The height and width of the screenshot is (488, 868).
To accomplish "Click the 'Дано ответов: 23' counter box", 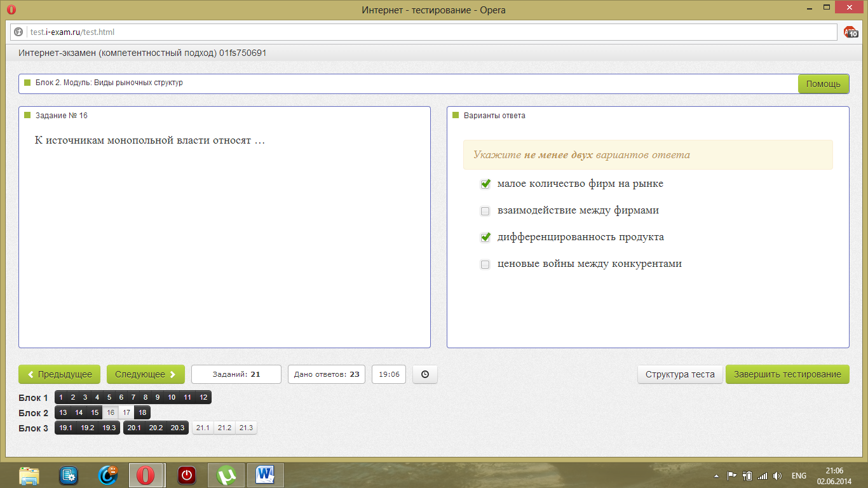I will (x=327, y=374).
